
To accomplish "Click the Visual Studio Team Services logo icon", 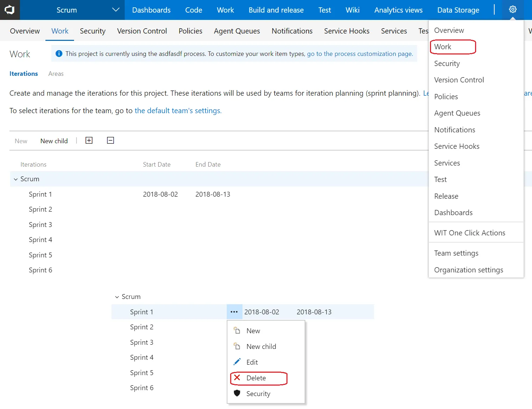I will coord(10,10).
